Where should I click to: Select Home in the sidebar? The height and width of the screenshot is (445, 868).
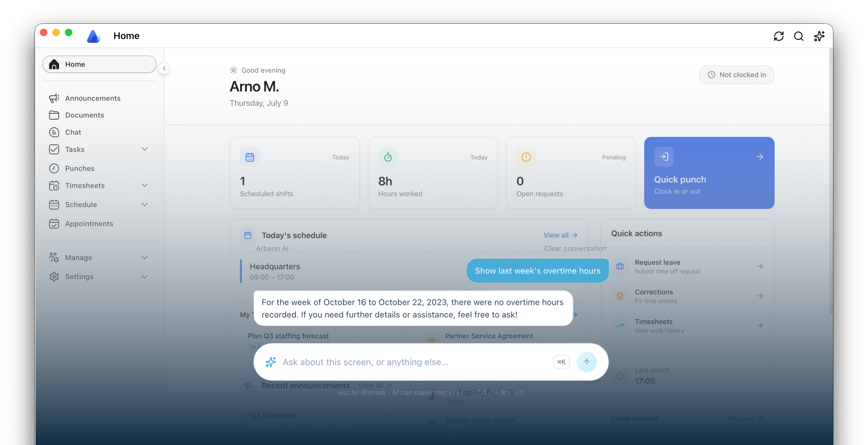point(99,64)
